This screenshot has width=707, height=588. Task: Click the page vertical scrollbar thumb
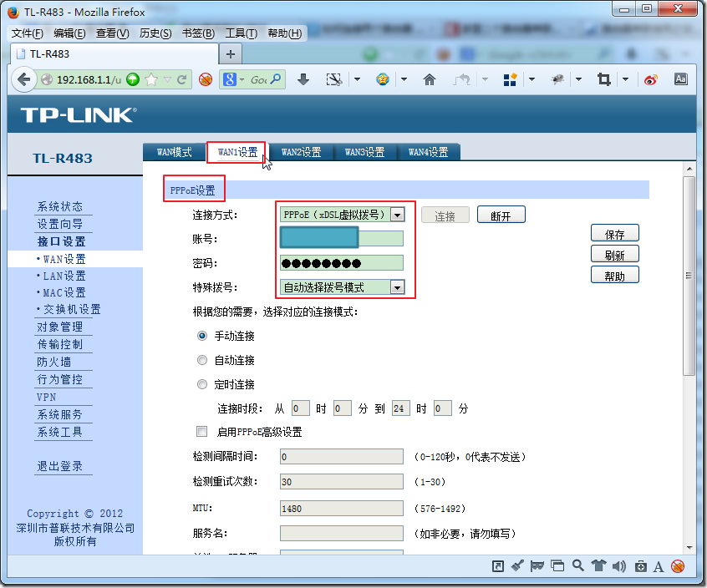coord(689,276)
